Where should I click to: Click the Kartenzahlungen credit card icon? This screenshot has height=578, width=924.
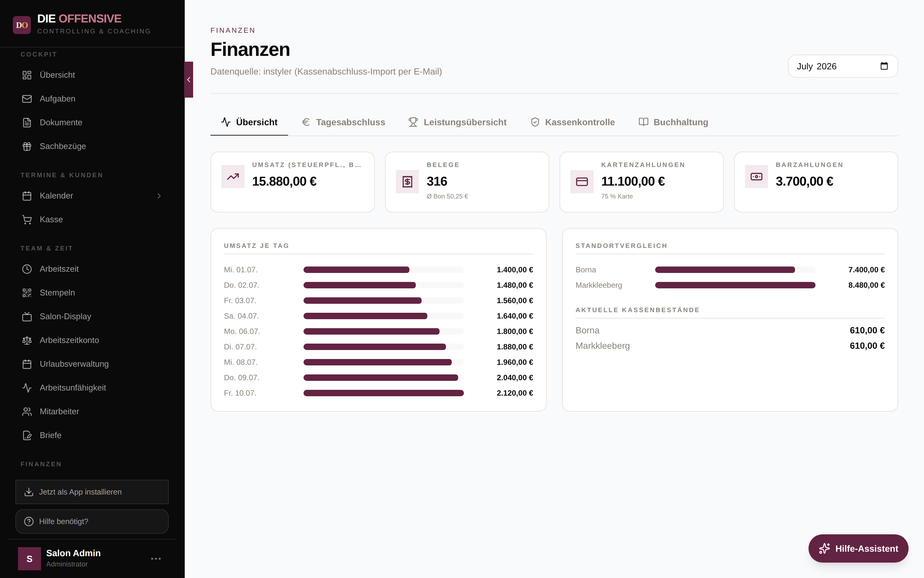[x=582, y=181]
